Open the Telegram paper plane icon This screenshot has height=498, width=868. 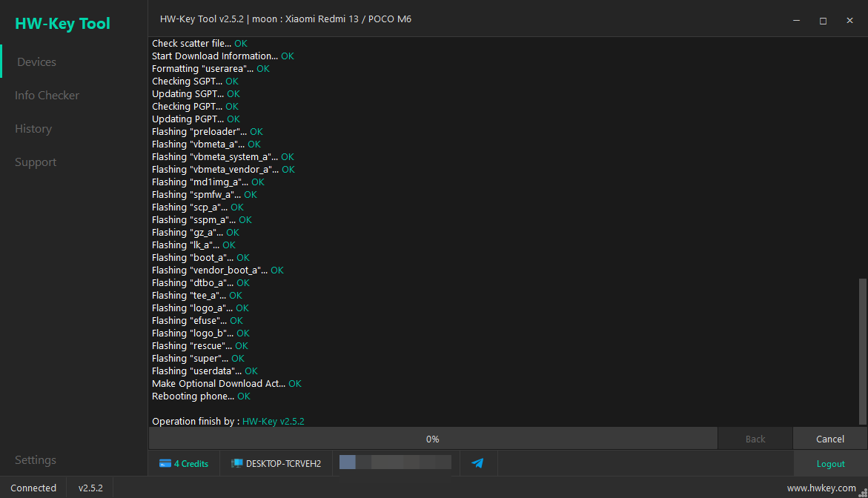[477, 463]
